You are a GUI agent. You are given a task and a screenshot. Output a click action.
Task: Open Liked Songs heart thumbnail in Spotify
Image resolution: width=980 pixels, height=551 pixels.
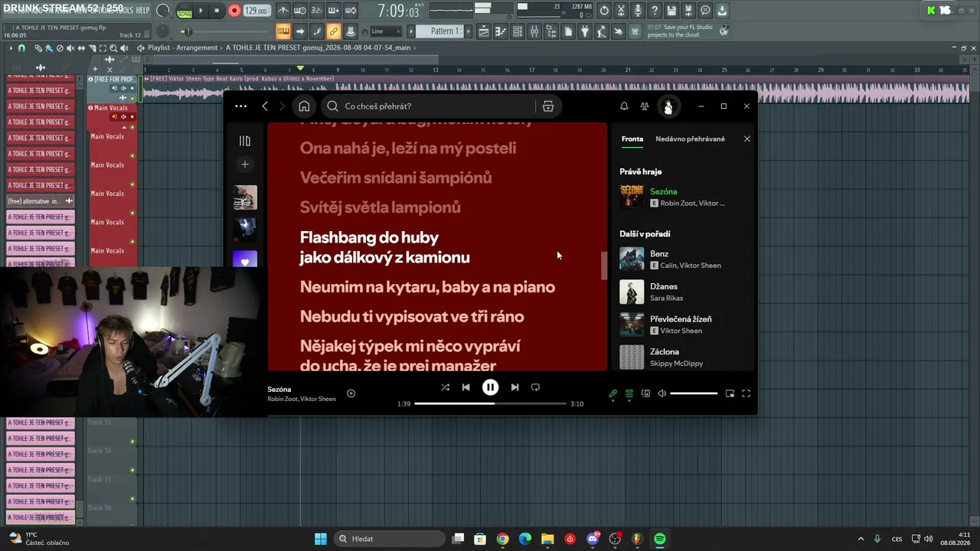pos(245,259)
